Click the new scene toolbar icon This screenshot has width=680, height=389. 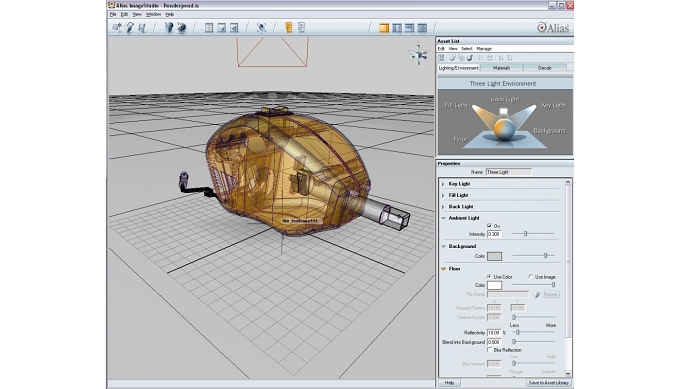117,28
